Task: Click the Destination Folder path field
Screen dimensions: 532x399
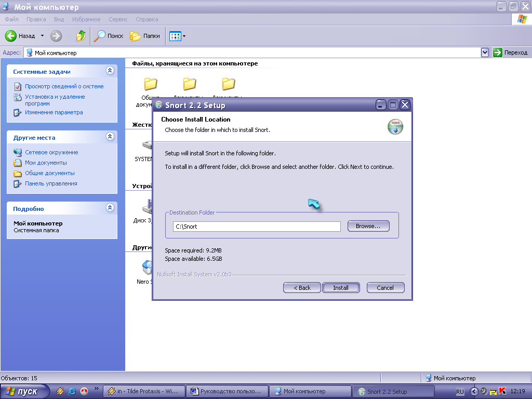Action: 257,227
